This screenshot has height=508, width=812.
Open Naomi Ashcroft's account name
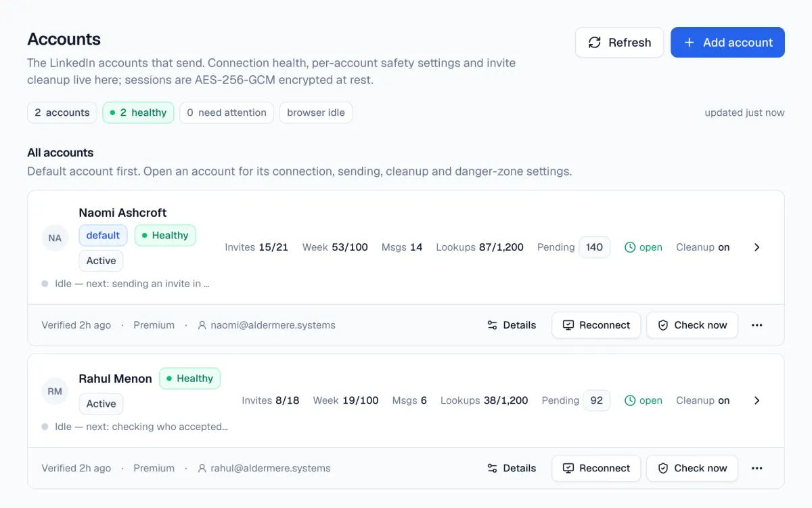point(122,213)
